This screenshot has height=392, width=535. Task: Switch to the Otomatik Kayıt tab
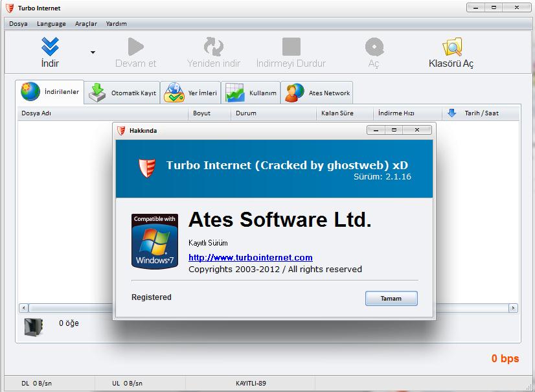[x=122, y=93]
